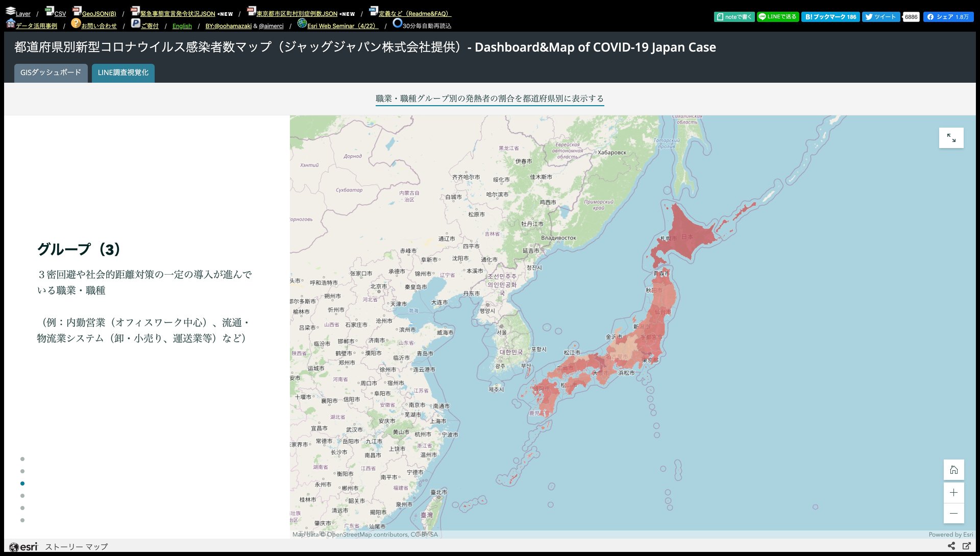Viewport: 980px width, 556px height.
Task: Open @aimerci author link
Action: (271, 26)
